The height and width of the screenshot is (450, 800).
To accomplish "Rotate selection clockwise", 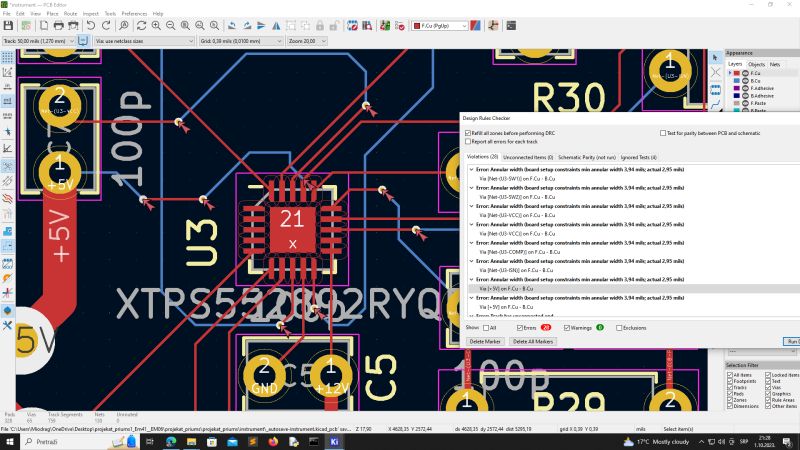I will [x=247, y=26].
